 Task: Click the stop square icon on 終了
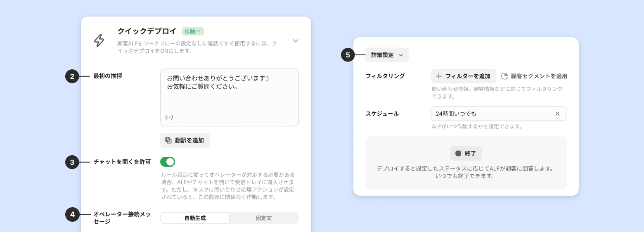click(x=458, y=154)
